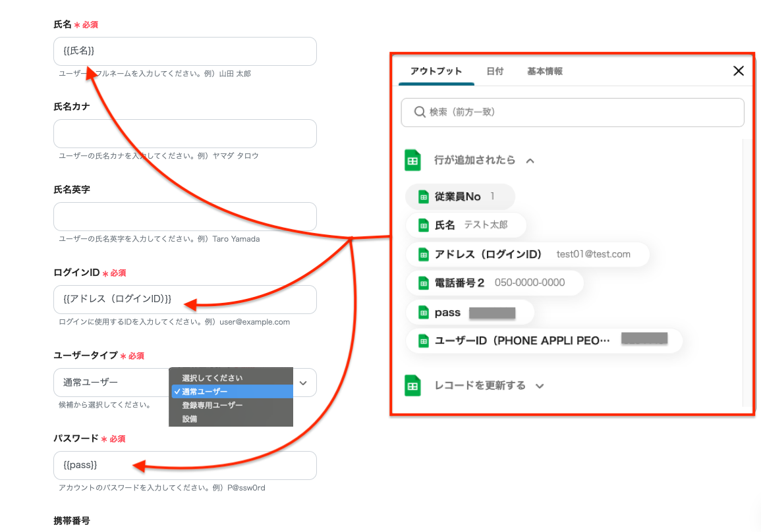Switch to the 基本情報 tab
Screen dimensions: 761x532
[x=544, y=71]
